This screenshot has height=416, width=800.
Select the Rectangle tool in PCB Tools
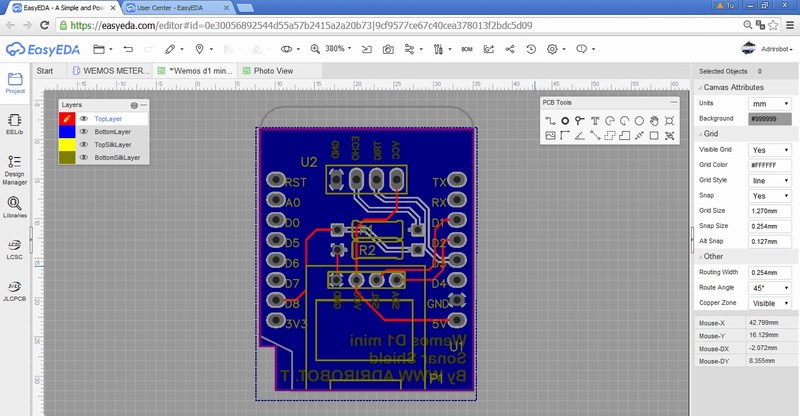pyautogui.click(x=654, y=135)
